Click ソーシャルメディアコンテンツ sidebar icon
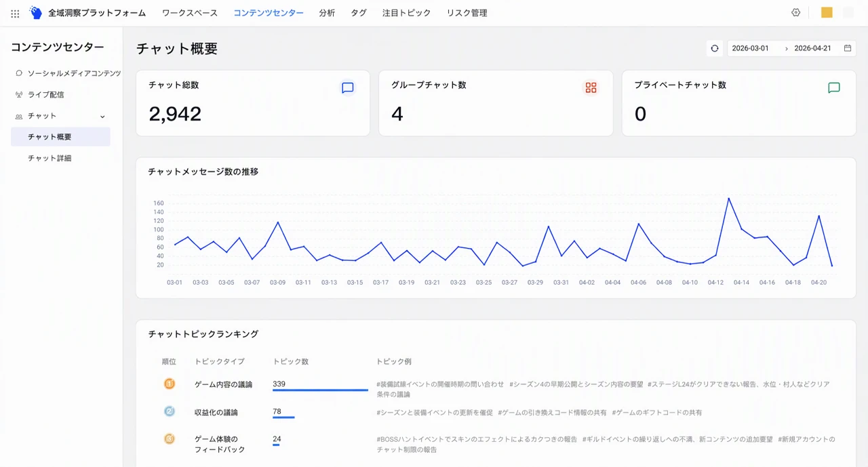This screenshot has height=467, width=868. click(19, 73)
